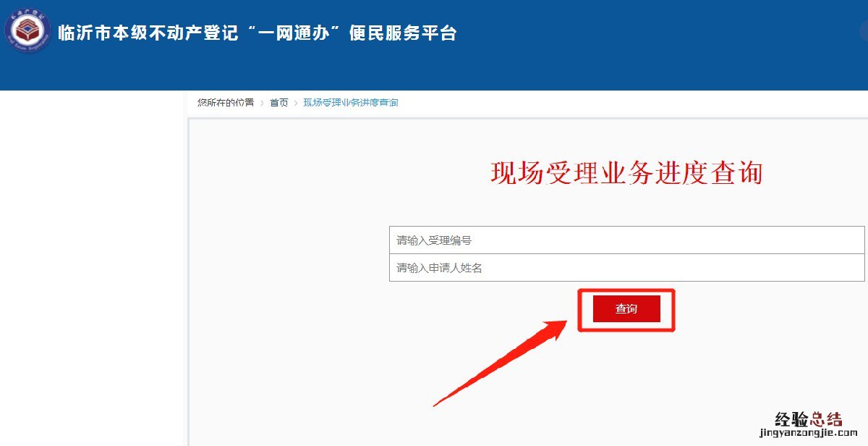Focus the 请输入申请人姓名 input field
The image size is (868, 446).
coord(627,268)
